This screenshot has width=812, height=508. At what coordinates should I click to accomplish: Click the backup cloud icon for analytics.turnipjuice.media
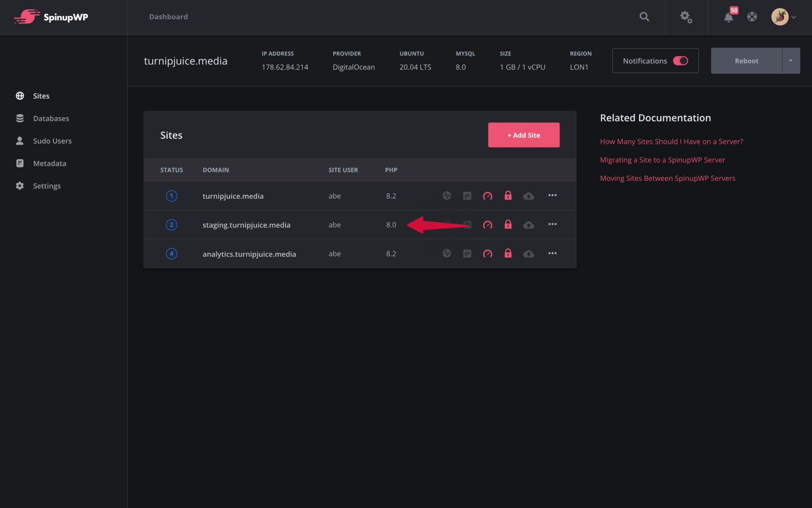point(529,254)
